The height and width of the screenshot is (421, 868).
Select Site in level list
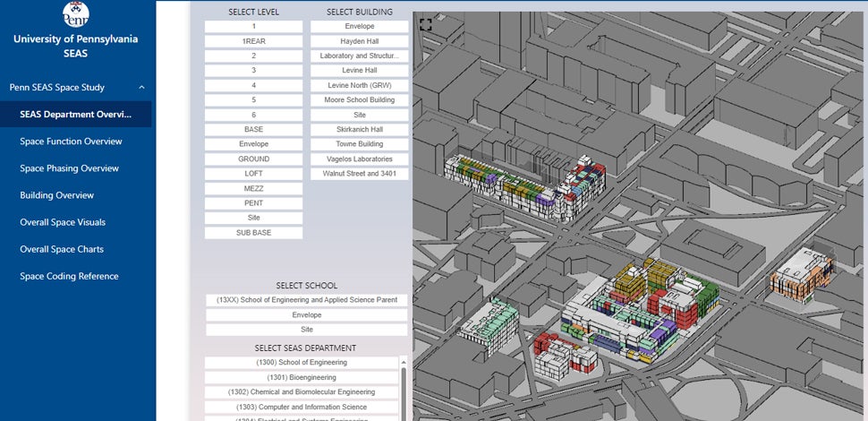(253, 218)
